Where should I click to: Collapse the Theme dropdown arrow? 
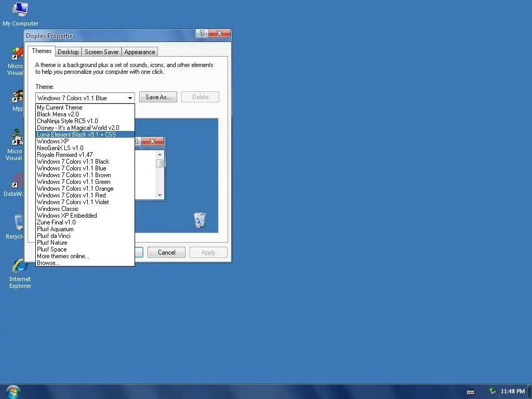(x=130, y=98)
